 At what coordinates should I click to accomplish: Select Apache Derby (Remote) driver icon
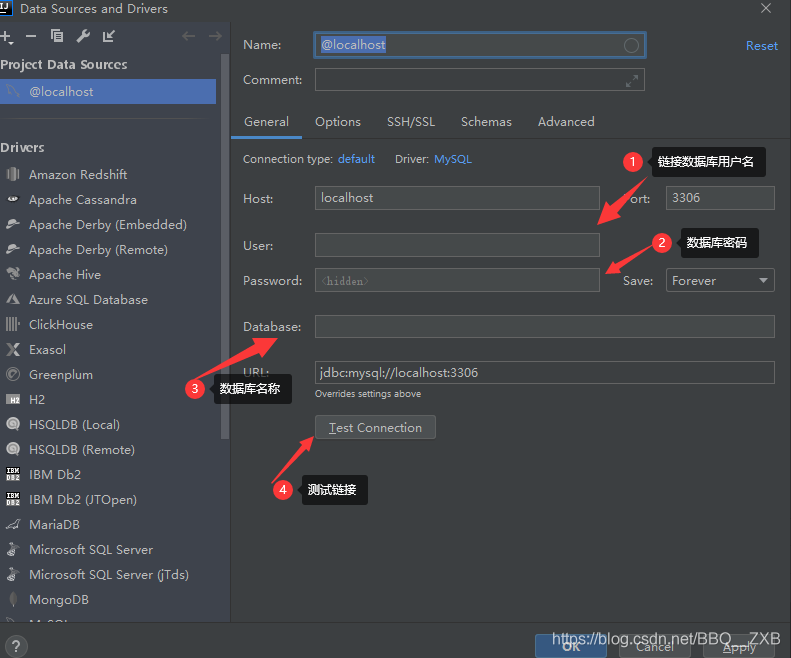click(13, 249)
